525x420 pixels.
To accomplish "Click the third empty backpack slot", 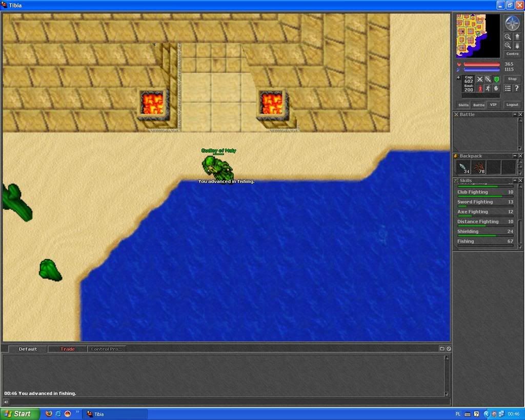I will (494, 168).
